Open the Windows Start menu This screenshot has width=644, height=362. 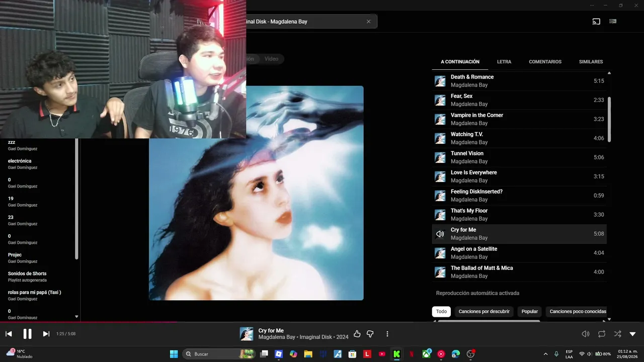click(174, 354)
